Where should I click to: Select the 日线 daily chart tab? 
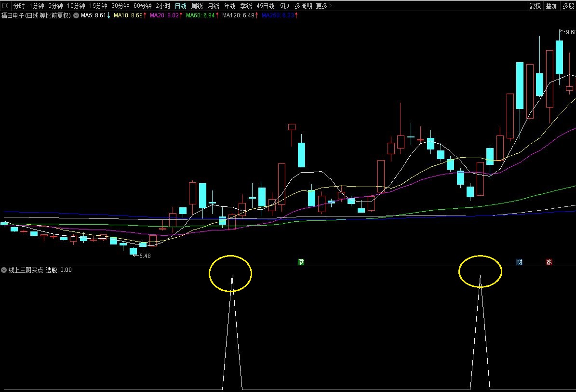point(181,6)
